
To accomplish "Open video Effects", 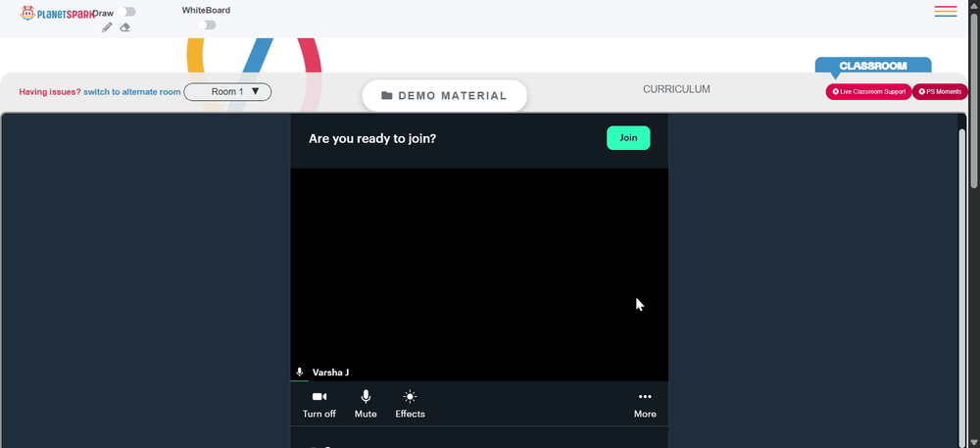I will tap(410, 404).
